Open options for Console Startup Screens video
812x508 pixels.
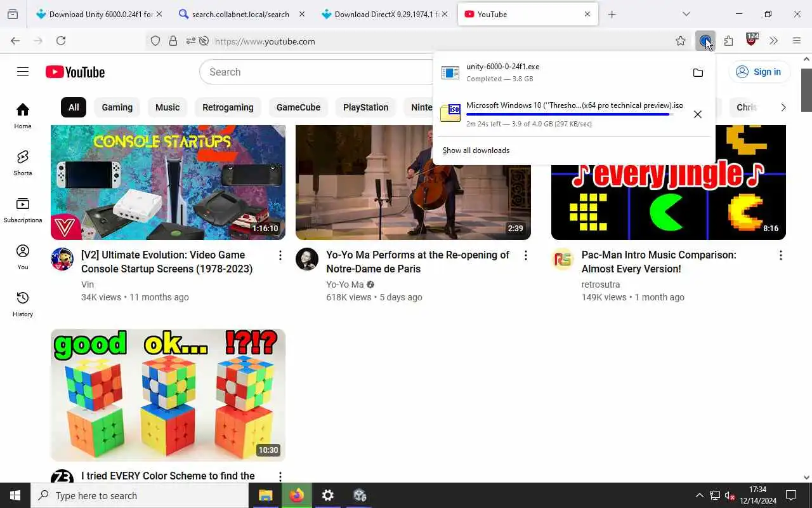(280, 255)
